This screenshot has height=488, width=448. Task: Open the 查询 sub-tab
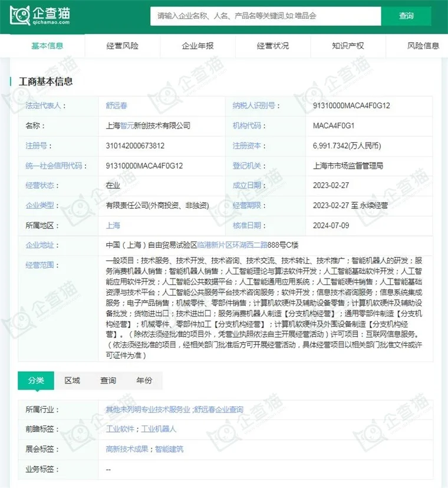pos(108,381)
